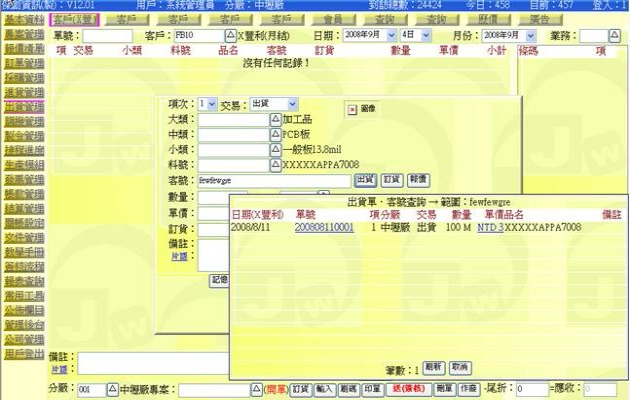Click the 圖像 image placeholder icon
Image resolution: width=630 pixels, height=400 pixels.
pos(352,109)
